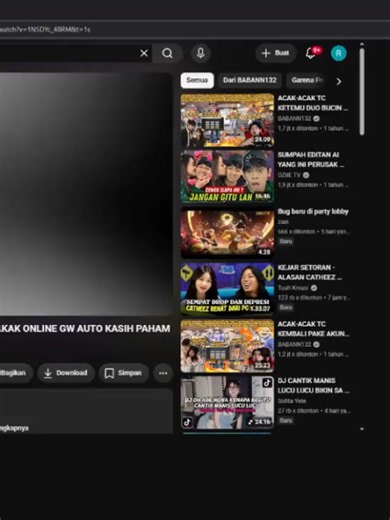Click the Simpan save button
The image size is (390, 520).
point(123,373)
